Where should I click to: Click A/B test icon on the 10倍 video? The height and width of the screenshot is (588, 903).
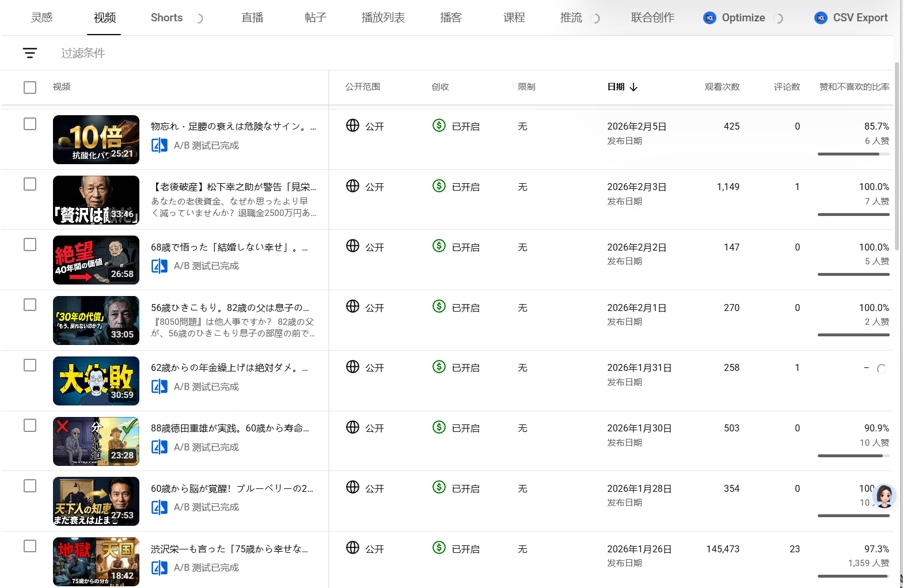159,146
